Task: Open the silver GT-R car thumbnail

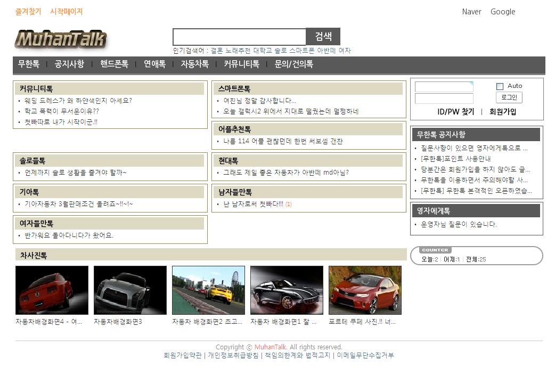Action: (x=130, y=290)
